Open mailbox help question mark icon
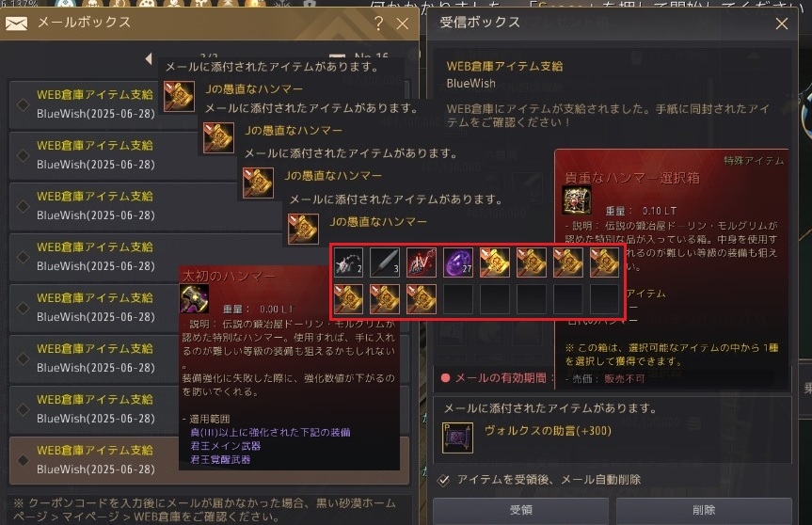 (x=379, y=24)
